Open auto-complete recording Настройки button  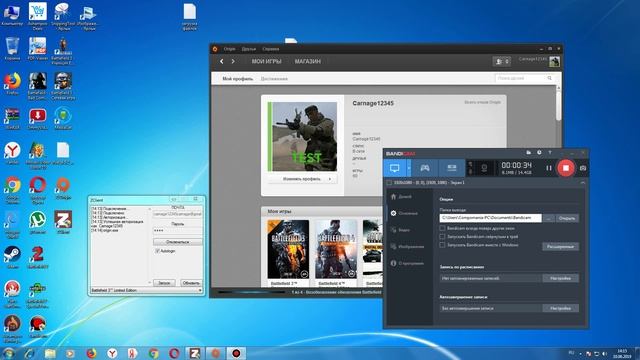[x=560, y=308]
